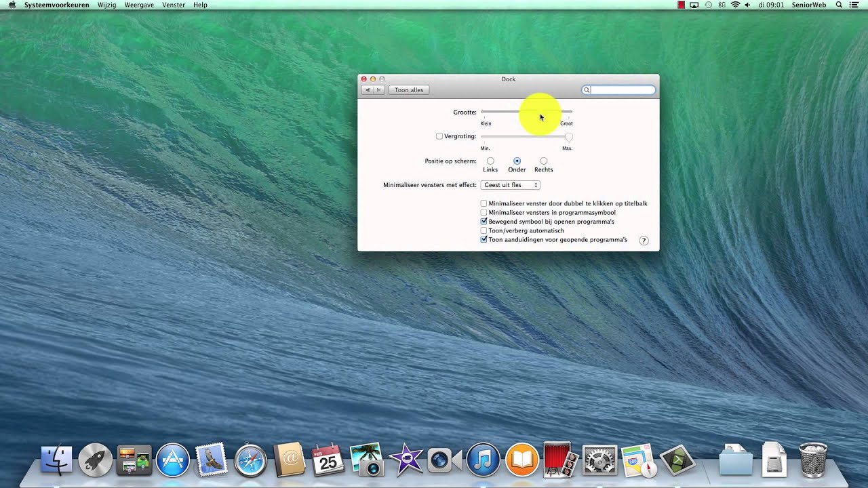Viewport: 868px width, 488px height.
Task: Open Maps icon in the Dock
Action: click(x=639, y=460)
